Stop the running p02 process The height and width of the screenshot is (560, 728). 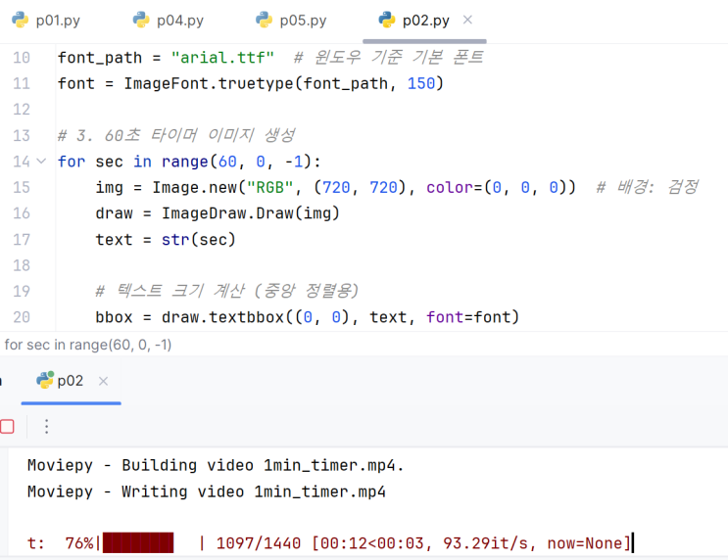[7, 427]
